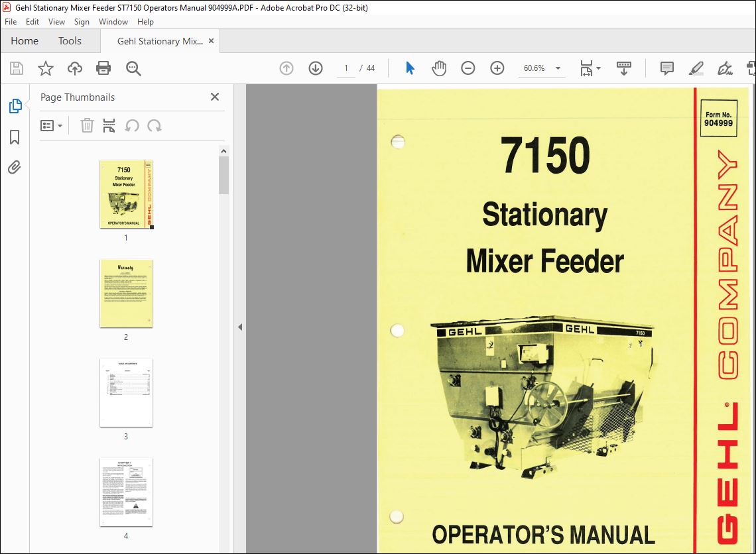756x554 pixels.
Task: Delete selected page with trash icon
Action: point(87,126)
